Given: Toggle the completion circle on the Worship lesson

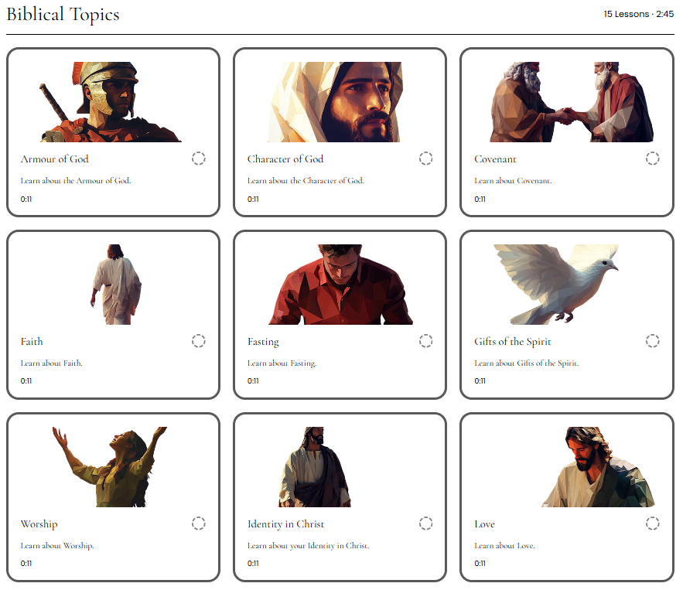Looking at the screenshot, I should click(200, 523).
